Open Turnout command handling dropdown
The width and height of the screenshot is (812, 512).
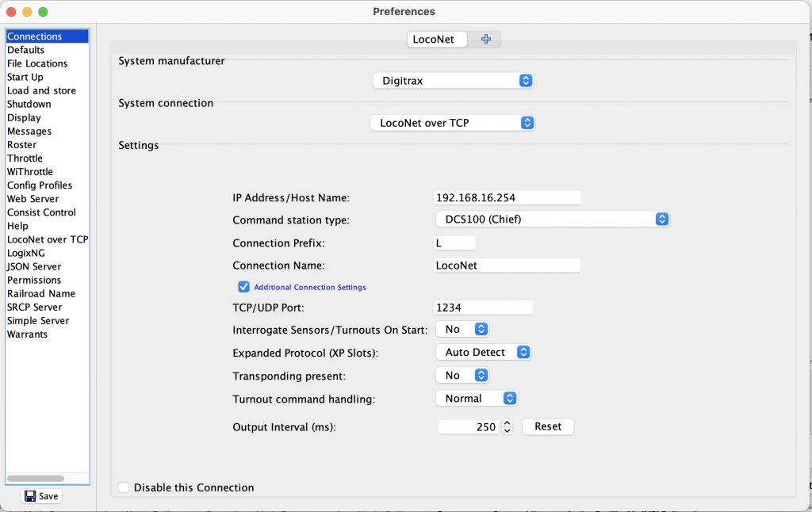click(477, 399)
